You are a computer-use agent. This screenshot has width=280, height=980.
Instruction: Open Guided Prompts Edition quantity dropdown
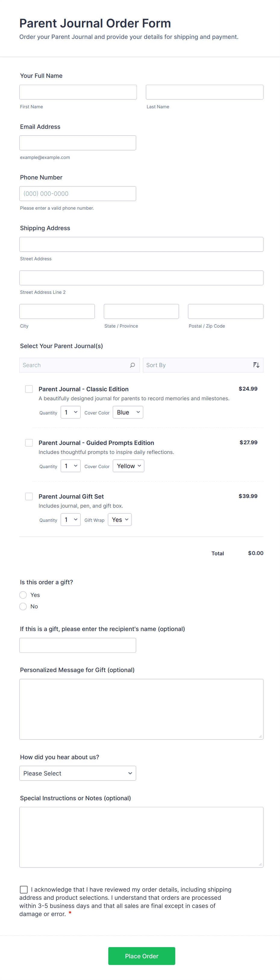coord(71,466)
